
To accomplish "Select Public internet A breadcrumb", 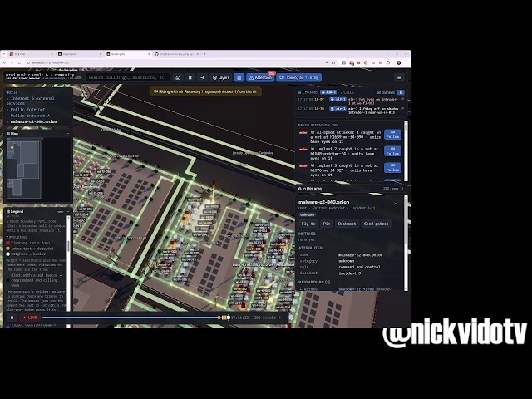I will click(x=30, y=116).
